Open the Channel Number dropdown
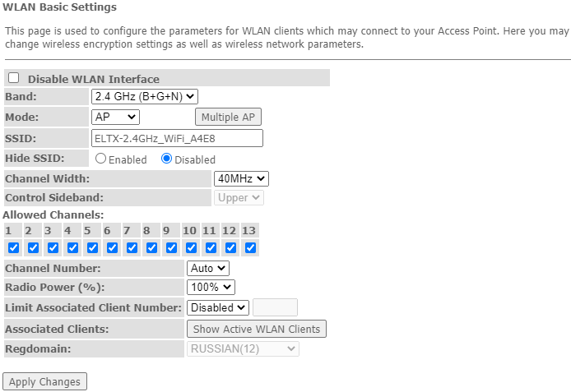Viewport: 571px width, 392px height. pos(208,268)
